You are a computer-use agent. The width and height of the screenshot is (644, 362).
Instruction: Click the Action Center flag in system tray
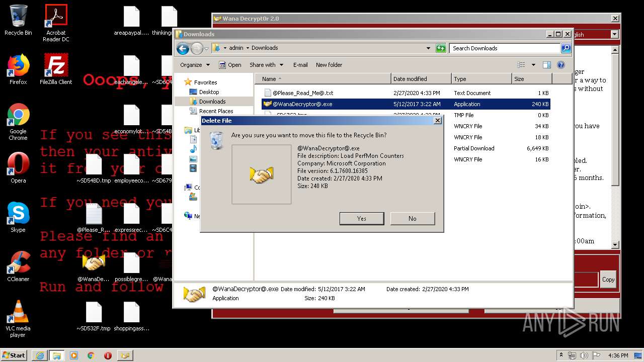point(596,355)
